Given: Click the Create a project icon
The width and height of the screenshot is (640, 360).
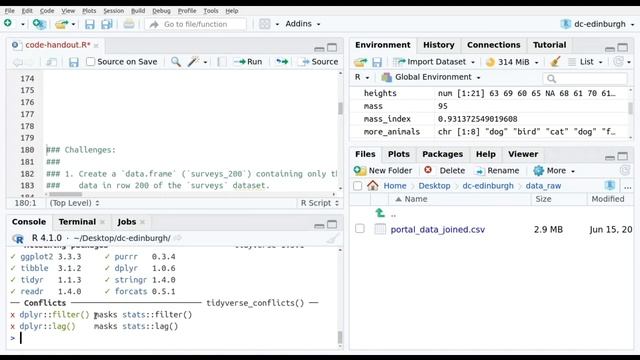Looking at the screenshot, I should 39,24.
